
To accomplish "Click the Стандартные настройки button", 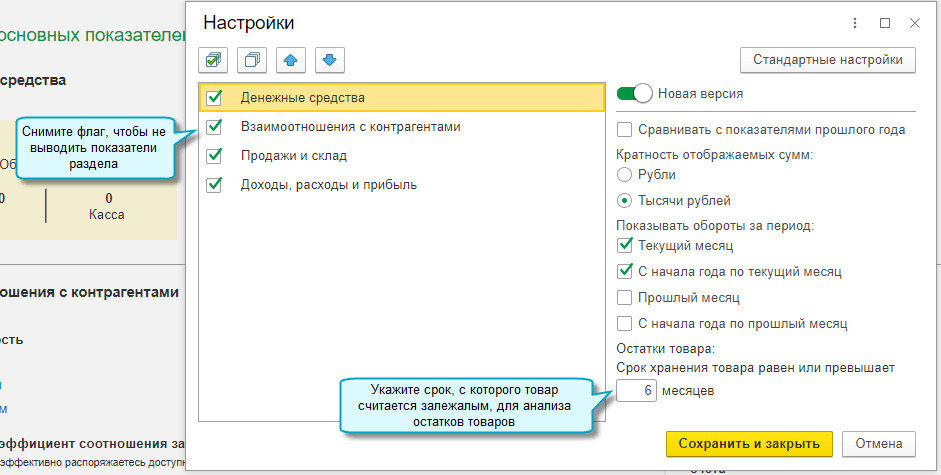I will point(828,60).
